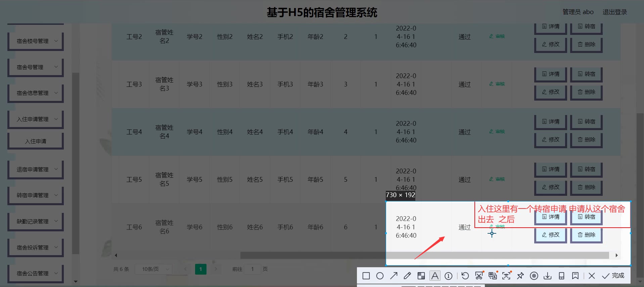This screenshot has height=287, width=644.
Task: Click 修改 button in 工号6 row
Action: 551,235
